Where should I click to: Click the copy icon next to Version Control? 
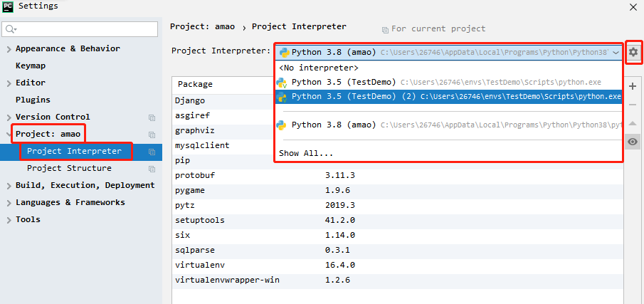152,117
